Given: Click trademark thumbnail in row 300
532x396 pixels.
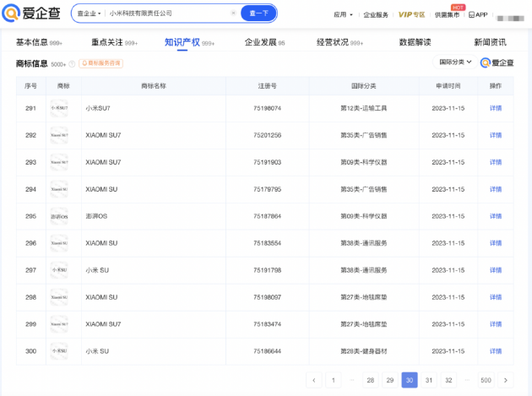Looking at the screenshot, I should click(x=59, y=351).
